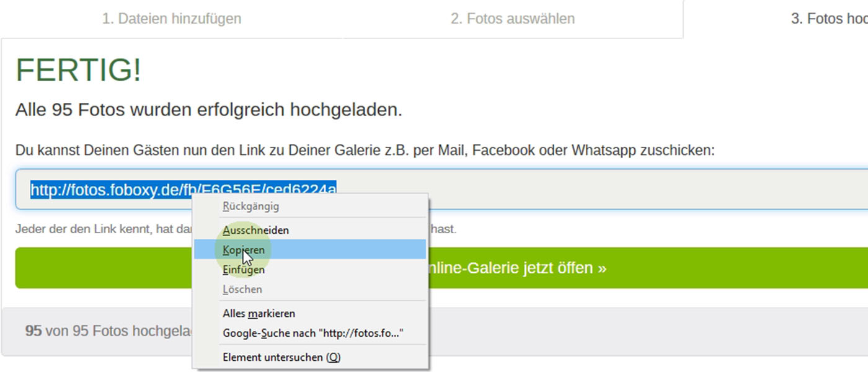Open Element untersuchen from context menu
The height and width of the screenshot is (372, 868).
click(x=281, y=358)
